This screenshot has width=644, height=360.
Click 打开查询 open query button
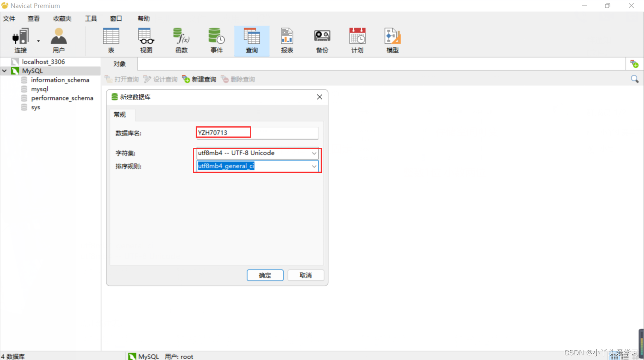click(x=122, y=80)
